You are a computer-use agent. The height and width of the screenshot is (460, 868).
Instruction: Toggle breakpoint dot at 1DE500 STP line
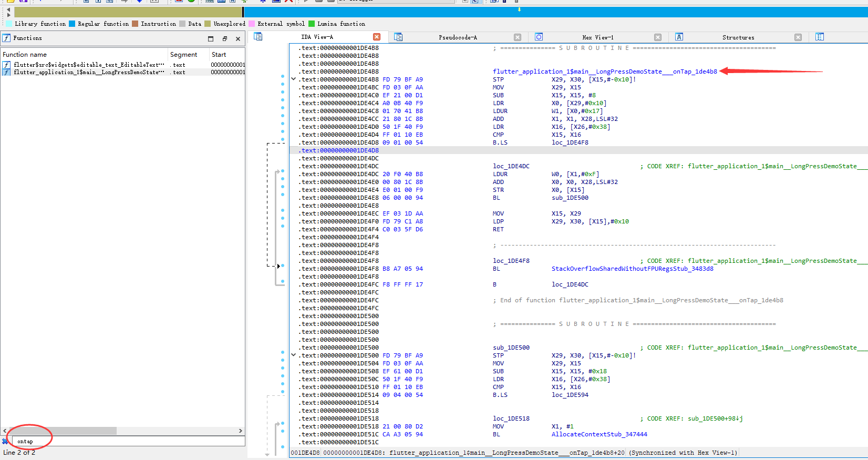point(283,352)
